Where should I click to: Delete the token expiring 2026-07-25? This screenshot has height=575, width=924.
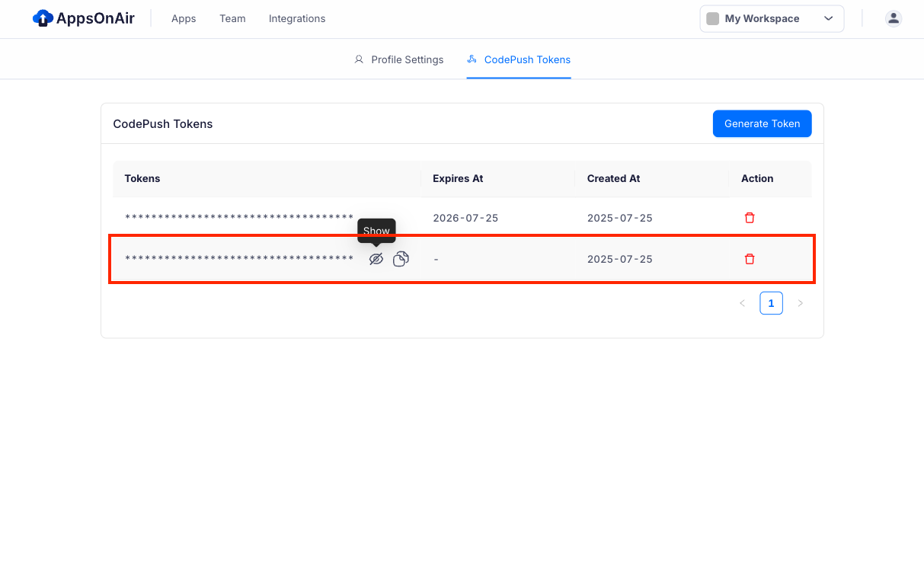click(x=750, y=218)
